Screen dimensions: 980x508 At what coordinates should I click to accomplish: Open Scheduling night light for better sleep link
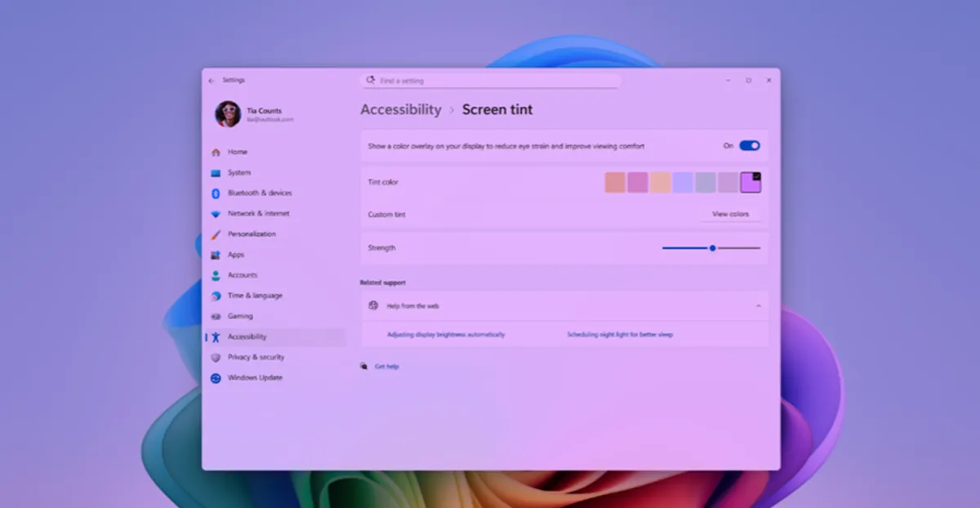tap(620, 335)
